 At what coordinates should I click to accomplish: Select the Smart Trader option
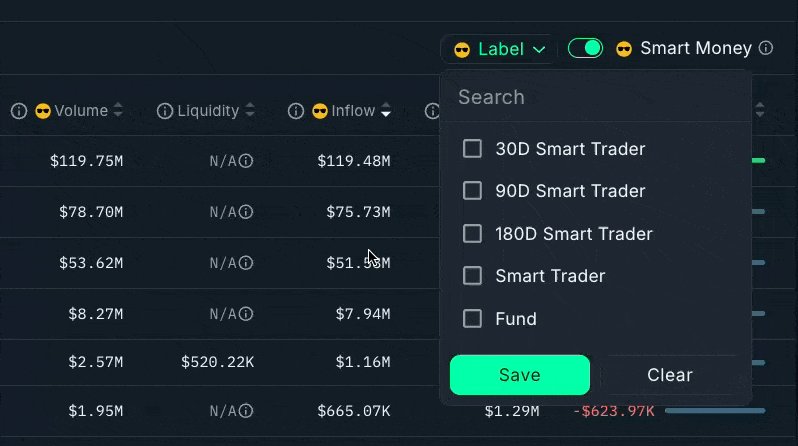pos(473,276)
